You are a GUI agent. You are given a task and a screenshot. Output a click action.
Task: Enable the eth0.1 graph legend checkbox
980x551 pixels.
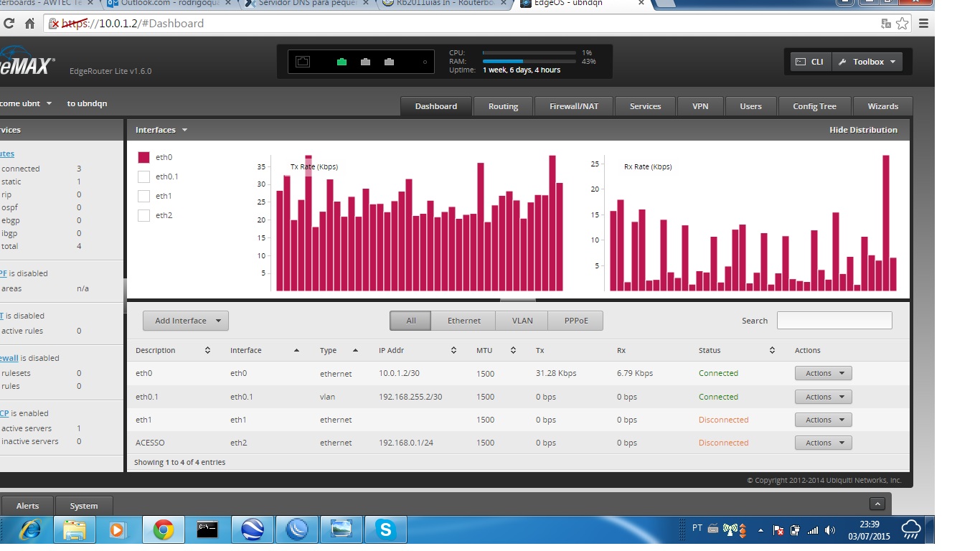pos(143,176)
